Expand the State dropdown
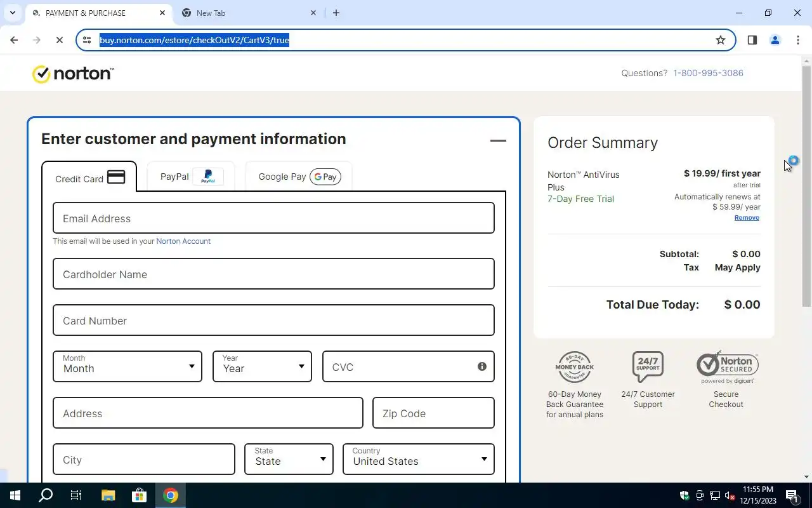Viewport: 812px width, 508px height. 289,460
